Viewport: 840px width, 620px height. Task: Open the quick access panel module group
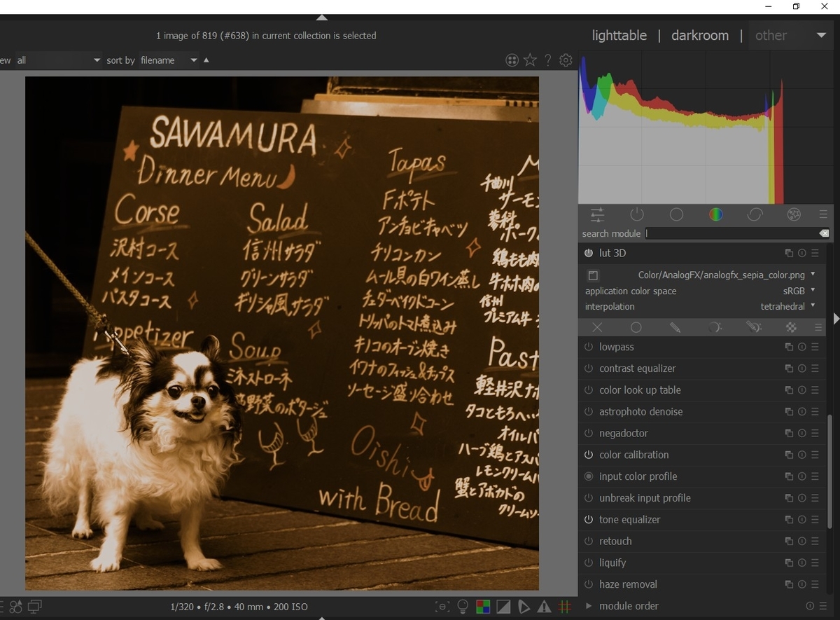point(597,215)
